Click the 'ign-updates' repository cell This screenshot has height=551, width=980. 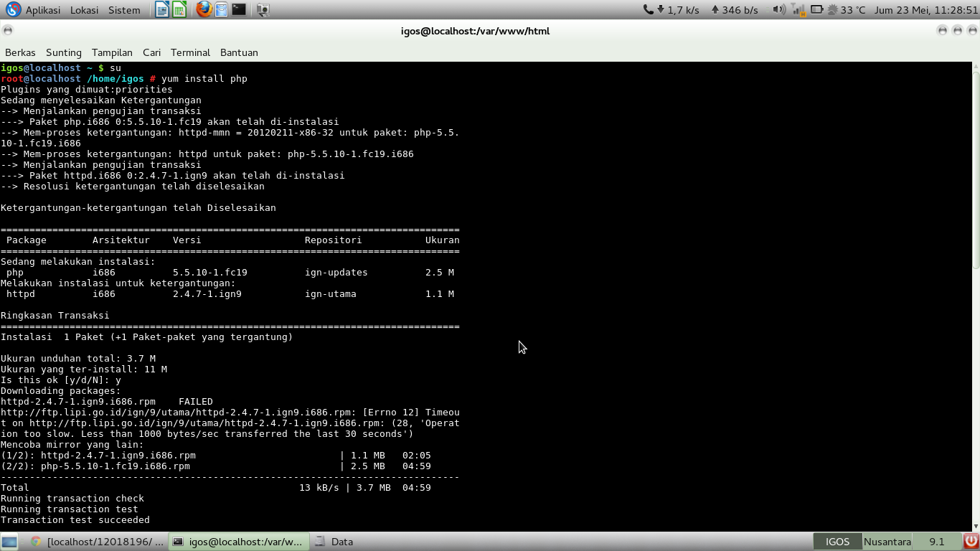click(x=336, y=273)
